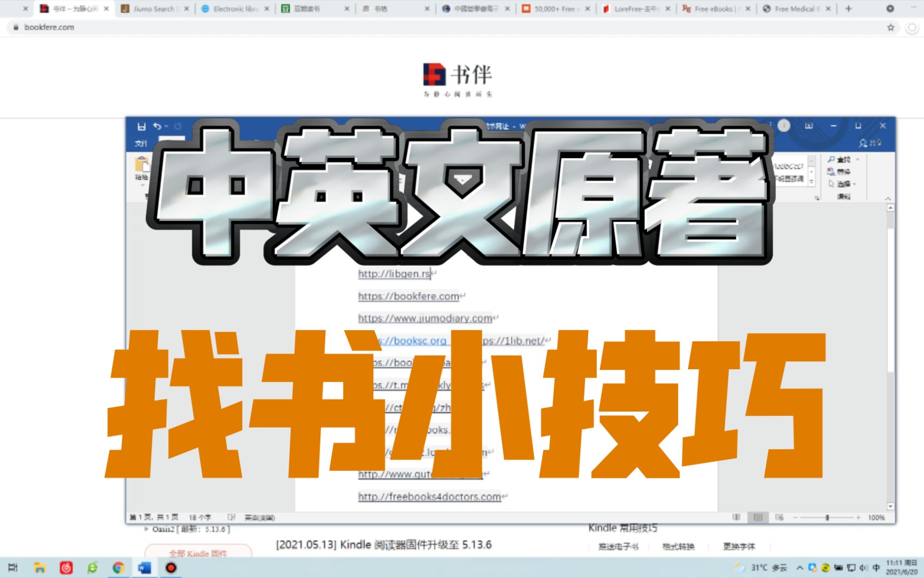Switch to the LoreFree browser tab
The height and width of the screenshot is (578, 924).
coord(636,9)
